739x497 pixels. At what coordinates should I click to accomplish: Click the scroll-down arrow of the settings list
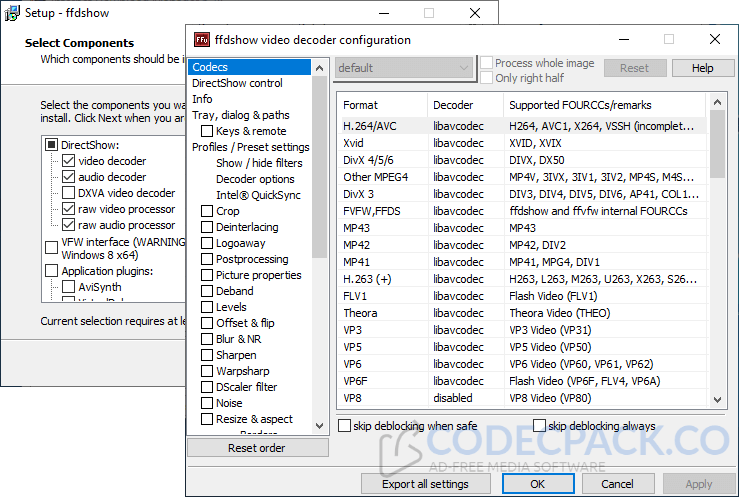[320, 426]
